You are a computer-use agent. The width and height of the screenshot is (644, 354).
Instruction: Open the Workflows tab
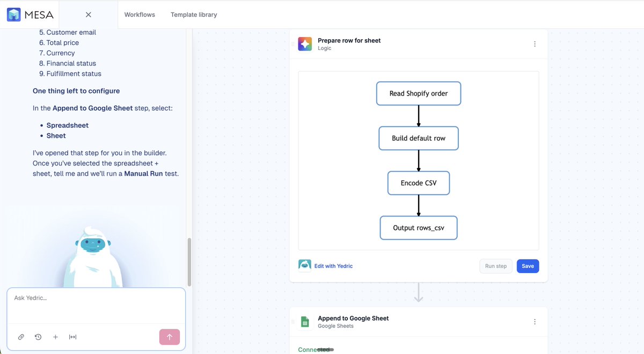pos(140,15)
